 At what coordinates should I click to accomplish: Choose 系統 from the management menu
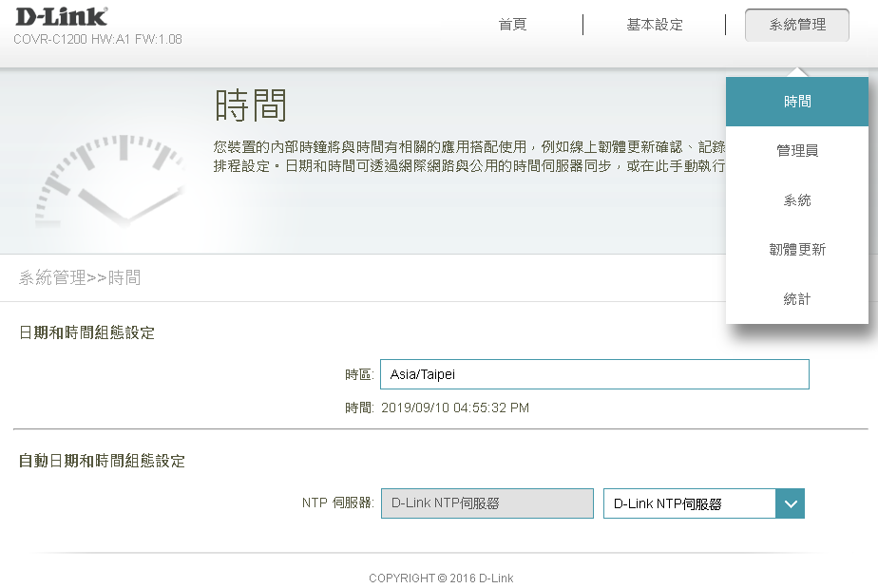(x=796, y=200)
